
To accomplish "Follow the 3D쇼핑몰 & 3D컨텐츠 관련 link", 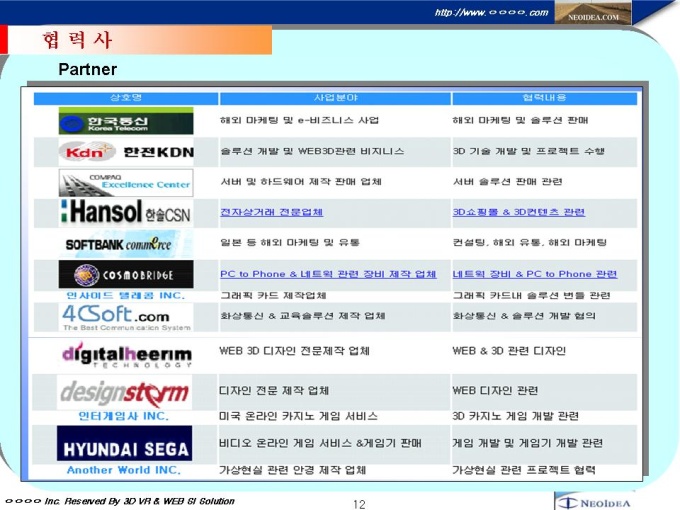I will pos(518,213).
